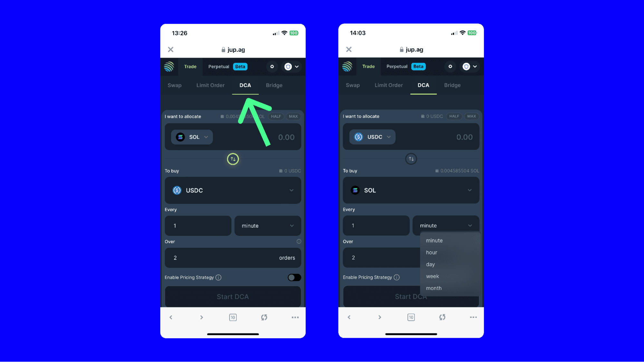Toggle Enable Pricing Strategy switch left screen
This screenshot has width=644, height=362.
tap(293, 277)
